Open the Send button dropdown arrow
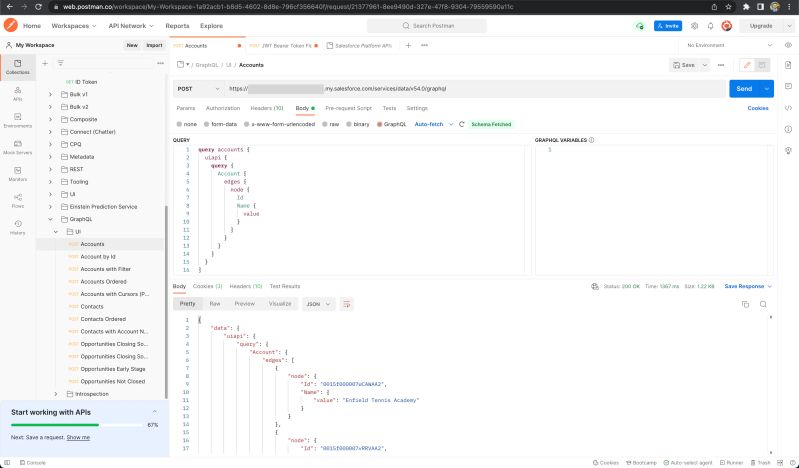Viewport: 799px width, 468px height. coord(766,89)
